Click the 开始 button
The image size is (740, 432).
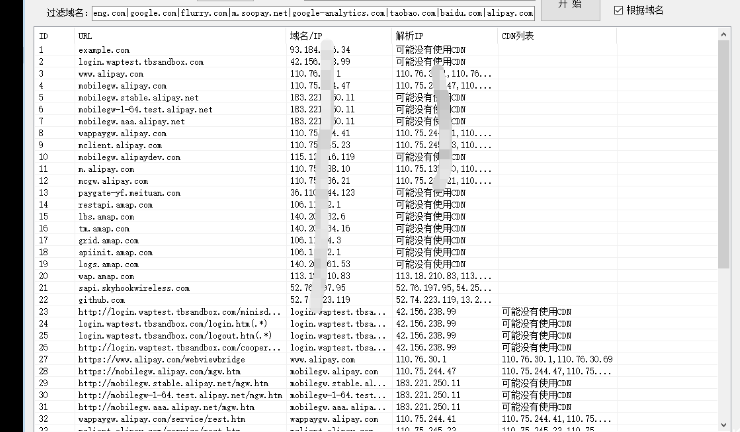571,8
